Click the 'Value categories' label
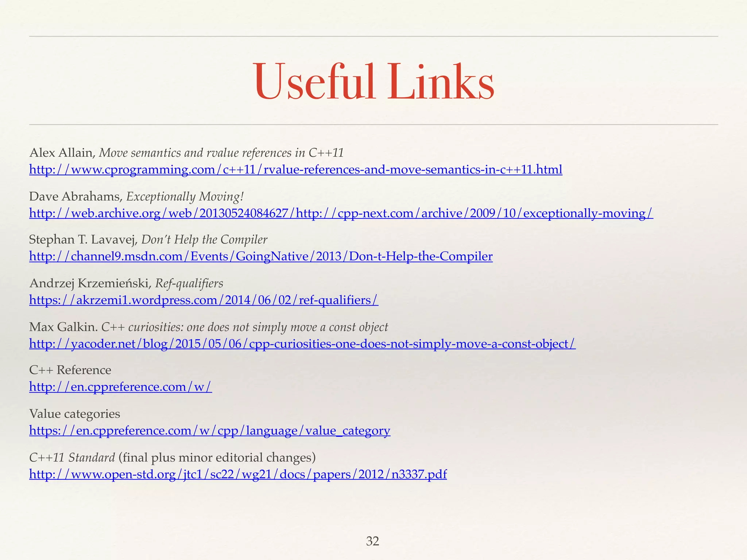747x560 pixels. (74, 414)
